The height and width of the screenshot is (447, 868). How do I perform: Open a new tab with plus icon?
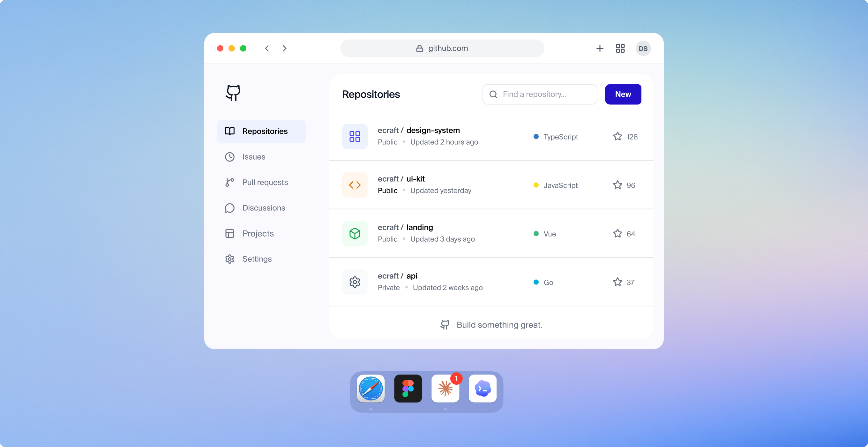[x=600, y=49]
